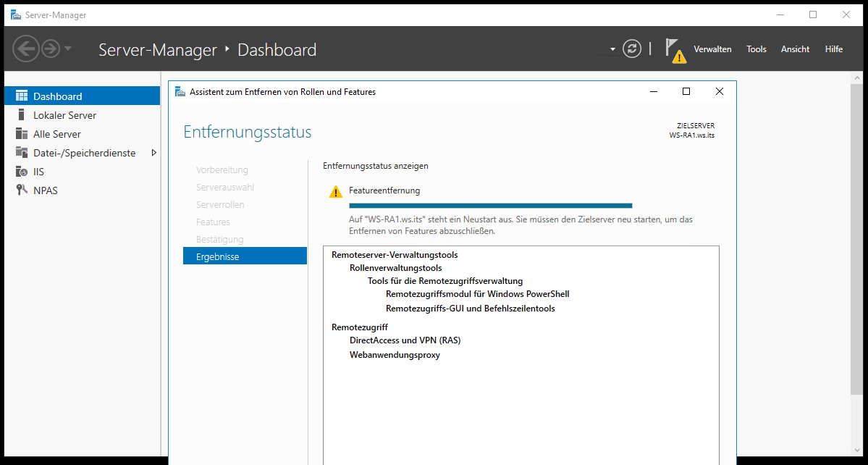Click the back navigation arrow
Viewport: 868px width, 465px height.
click(26, 49)
